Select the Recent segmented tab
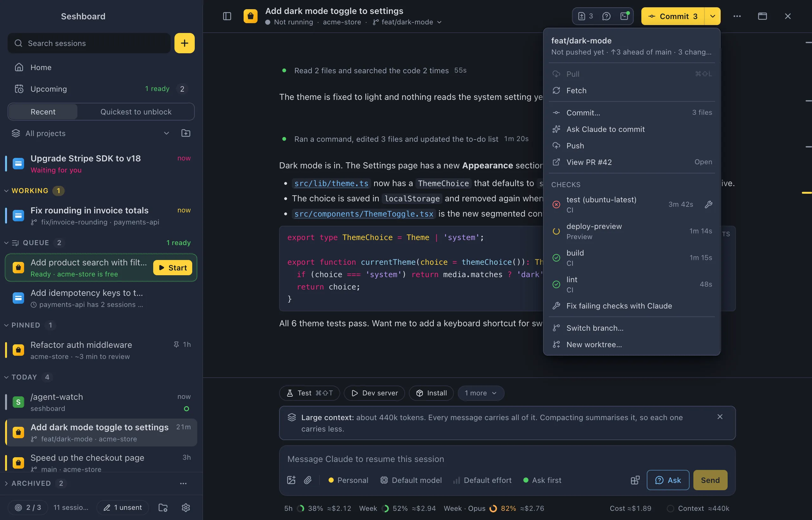 click(43, 112)
